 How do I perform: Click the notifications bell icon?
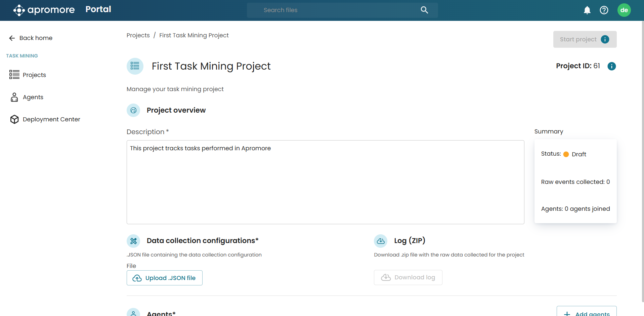[587, 10]
